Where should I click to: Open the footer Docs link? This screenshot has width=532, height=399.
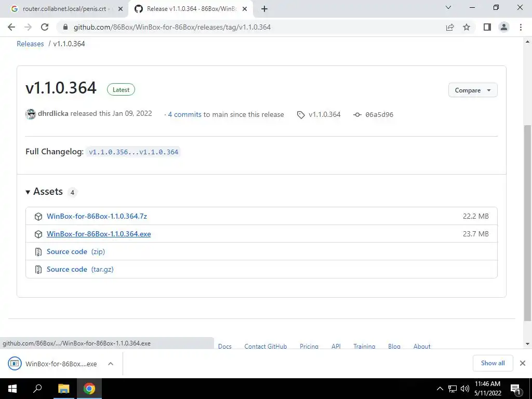(x=224, y=346)
